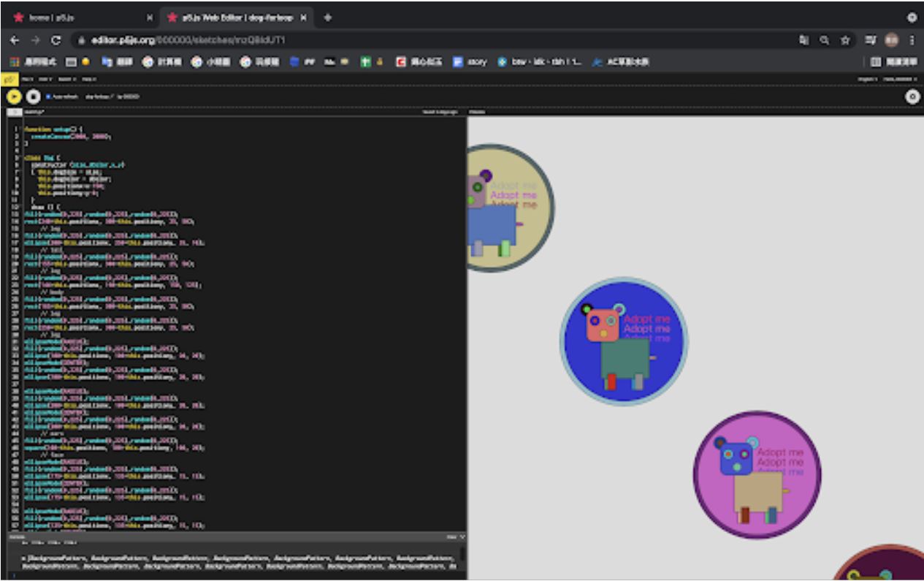Go back to previous page

click(15, 40)
